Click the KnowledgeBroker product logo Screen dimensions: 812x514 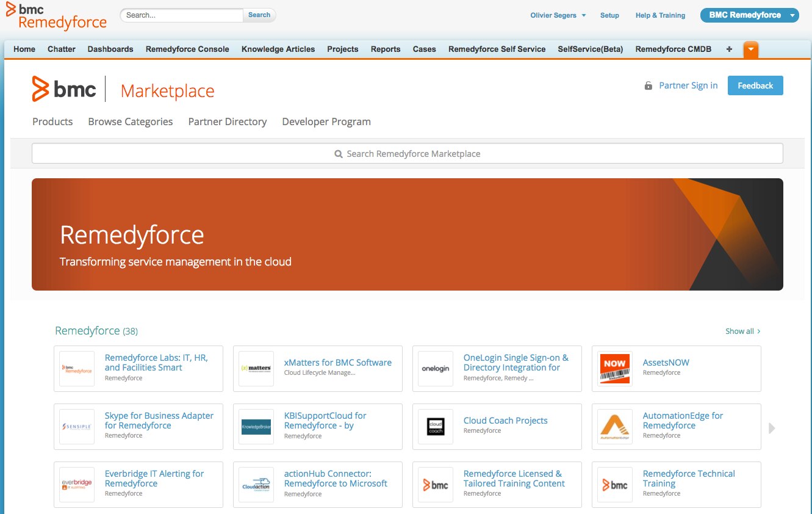click(256, 426)
